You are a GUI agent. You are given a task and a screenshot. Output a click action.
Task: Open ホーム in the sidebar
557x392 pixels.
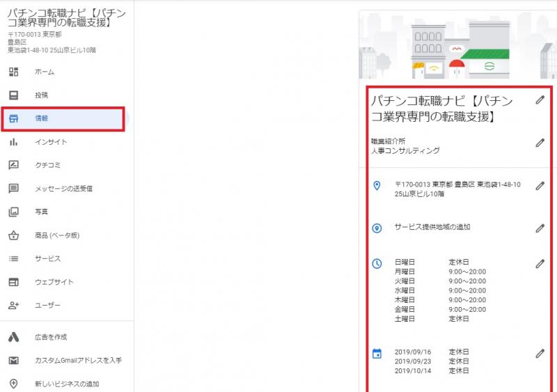click(45, 72)
